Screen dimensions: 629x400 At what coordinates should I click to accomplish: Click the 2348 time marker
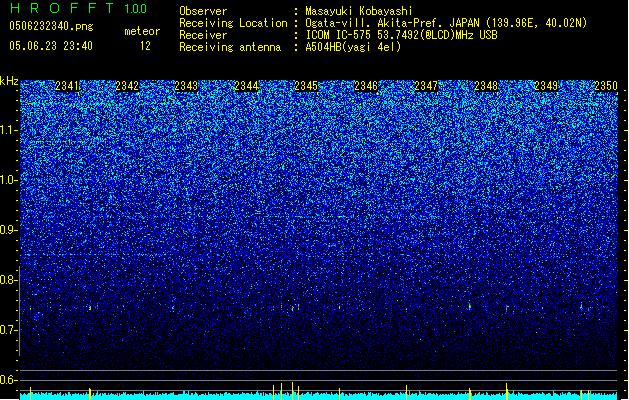(x=486, y=86)
